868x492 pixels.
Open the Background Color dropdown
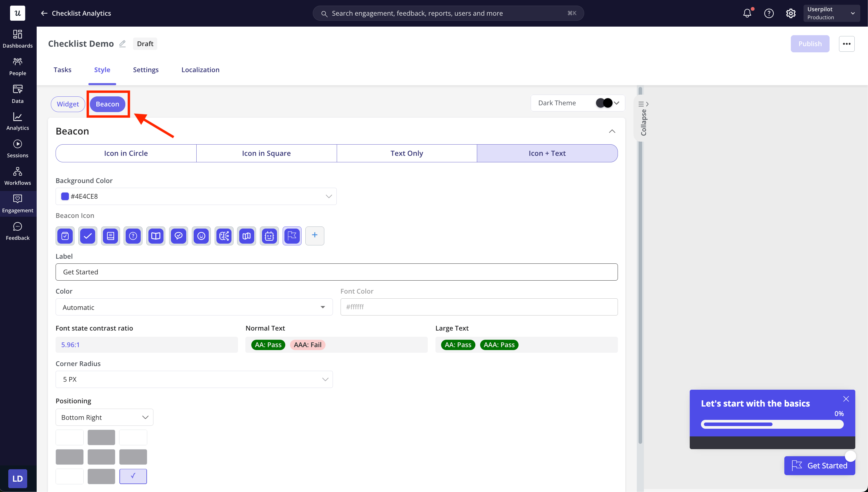(x=196, y=196)
